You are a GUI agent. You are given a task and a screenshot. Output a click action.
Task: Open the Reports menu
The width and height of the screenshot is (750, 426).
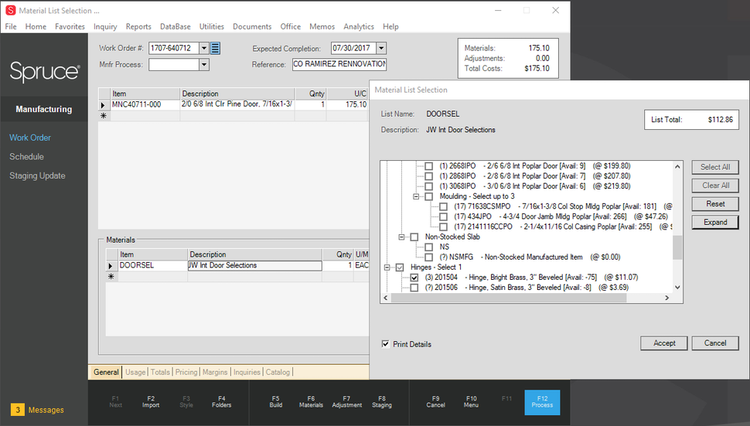coord(138,27)
